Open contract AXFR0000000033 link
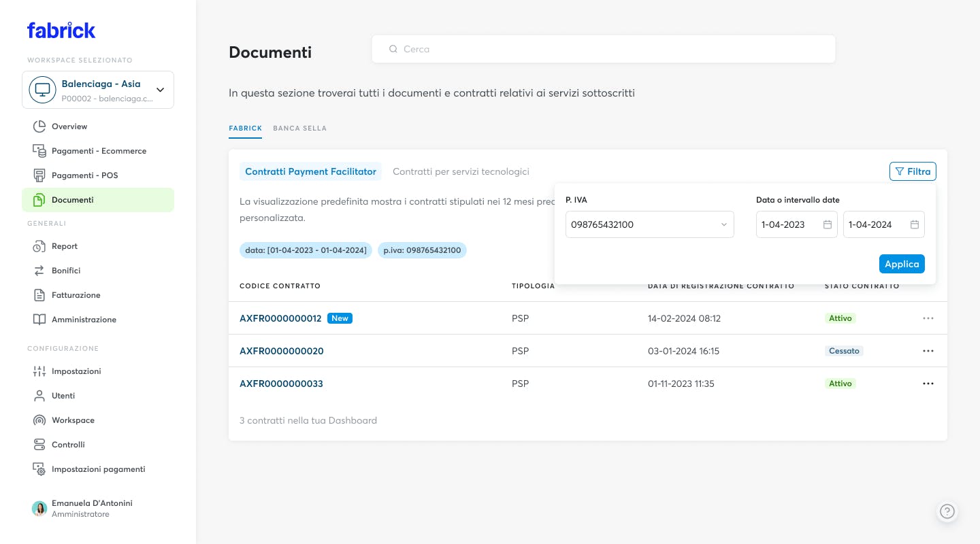 pos(282,384)
